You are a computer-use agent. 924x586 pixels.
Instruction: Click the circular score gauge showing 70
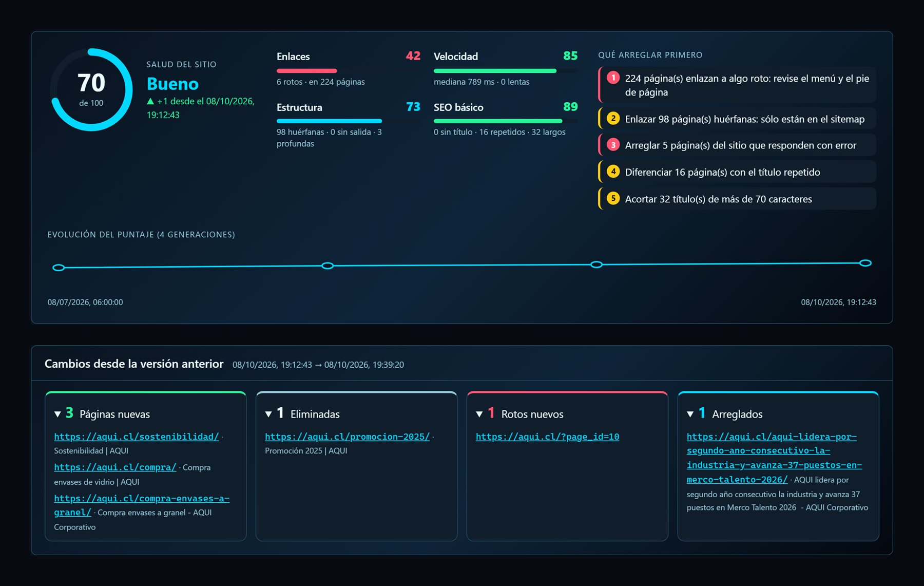click(x=91, y=90)
